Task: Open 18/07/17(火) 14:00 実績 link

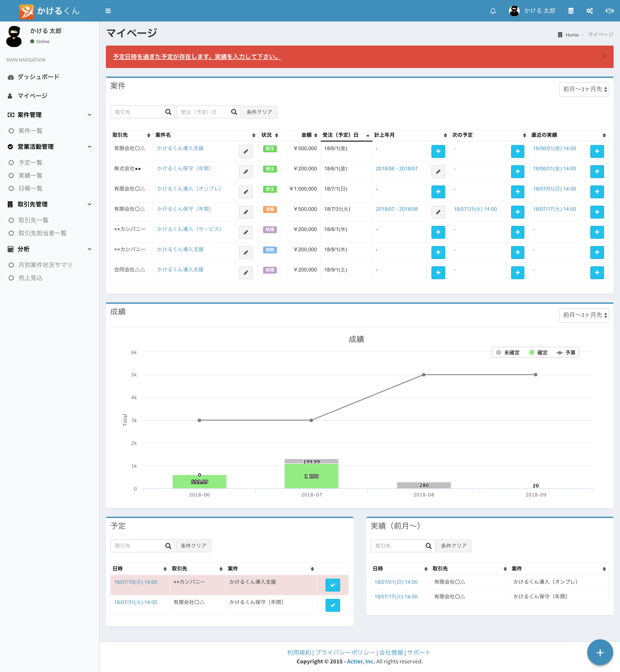Action: click(395, 596)
